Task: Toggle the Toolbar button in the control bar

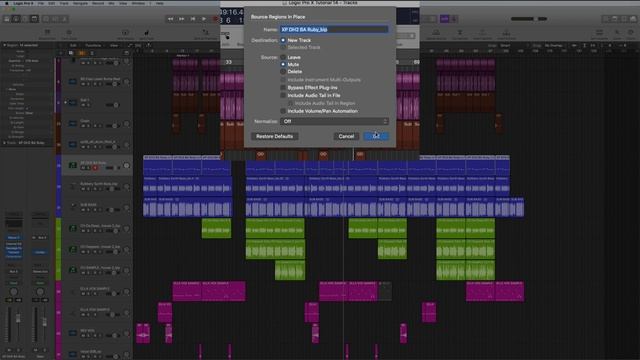Action: click(34, 19)
